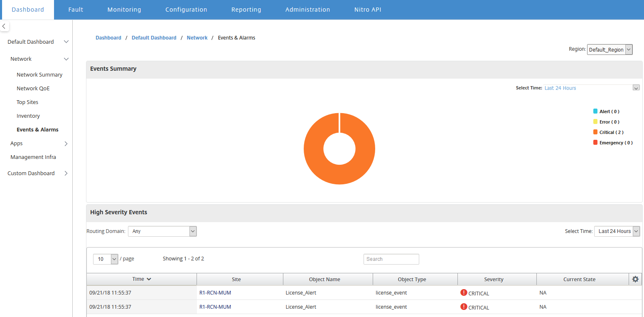Open the Routing Domain dropdown

(162, 231)
